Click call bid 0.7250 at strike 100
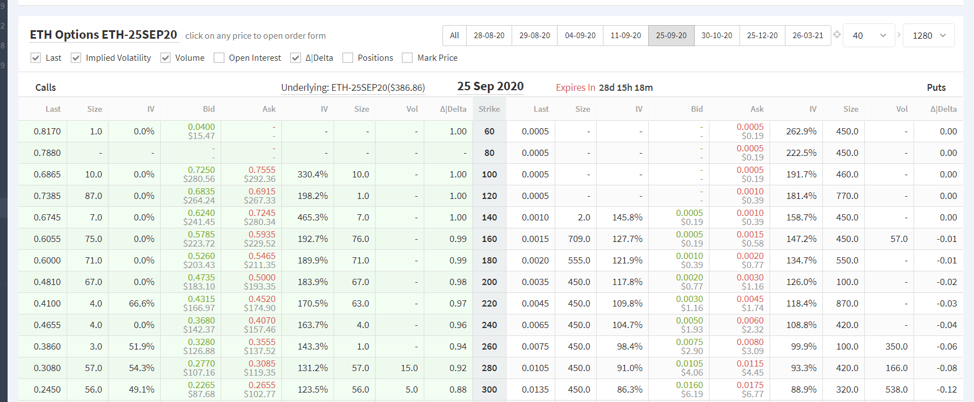This screenshot has width=974, height=402. (201, 170)
